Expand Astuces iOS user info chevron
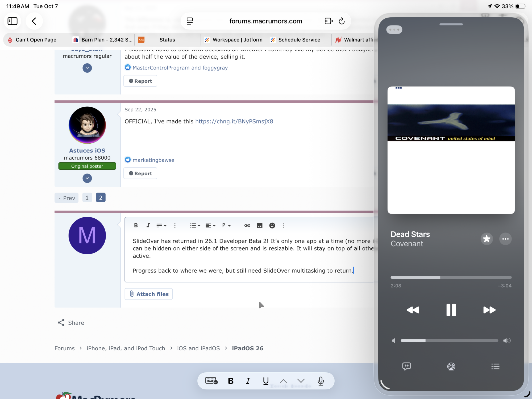 [x=87, y=178]
